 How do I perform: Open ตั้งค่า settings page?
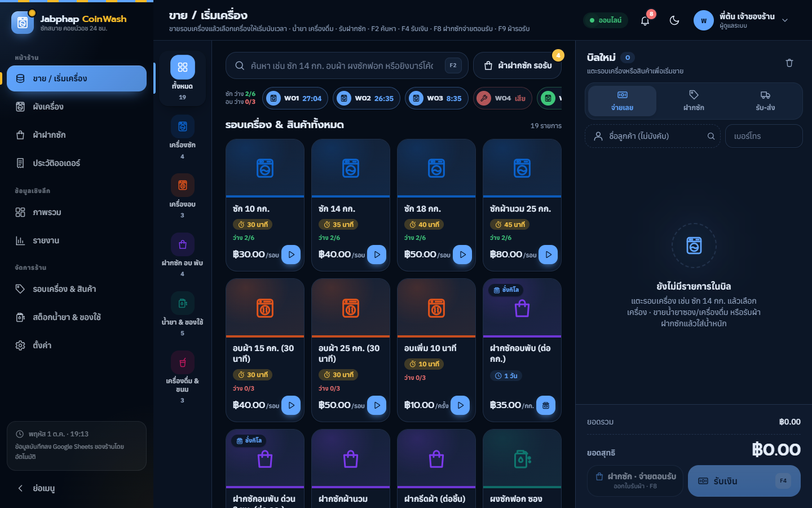tap(77, 345)
